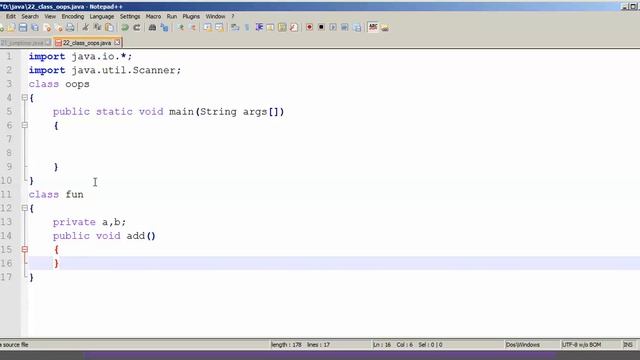Click the UTF-8 w/o BOM status entry
Screen dimensions: 640x360
(581, 345)
